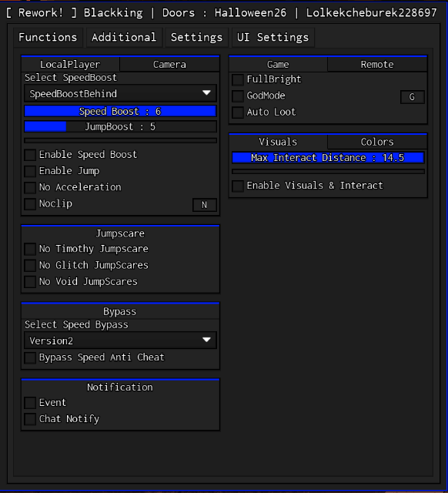Screen dimensions: 448x493
Task: Click the Select SpeedBoost label
Action: click(71, 78)
